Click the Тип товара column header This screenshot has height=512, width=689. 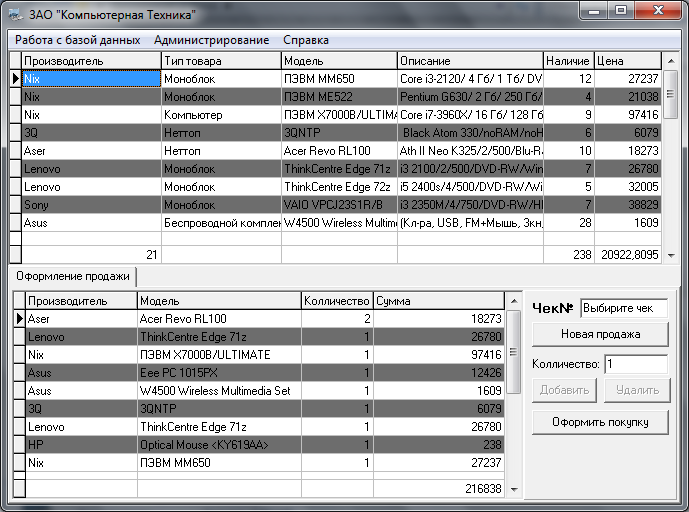221,61
